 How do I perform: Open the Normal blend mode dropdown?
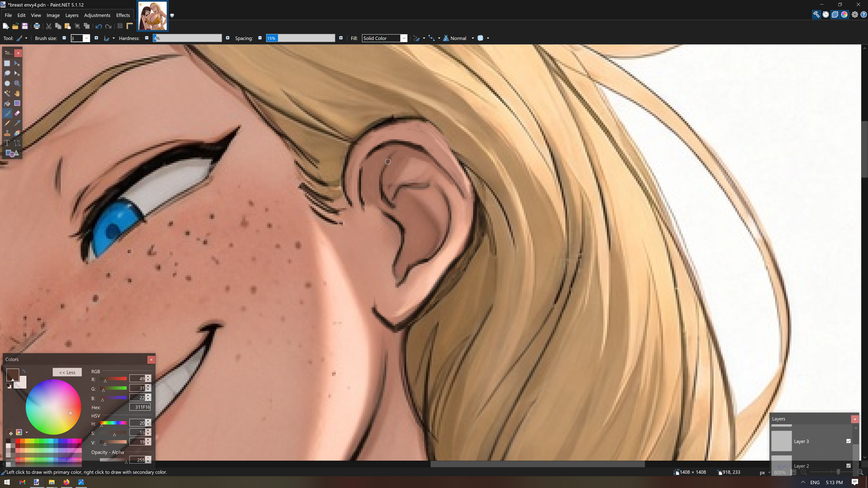tap(459, 38)
